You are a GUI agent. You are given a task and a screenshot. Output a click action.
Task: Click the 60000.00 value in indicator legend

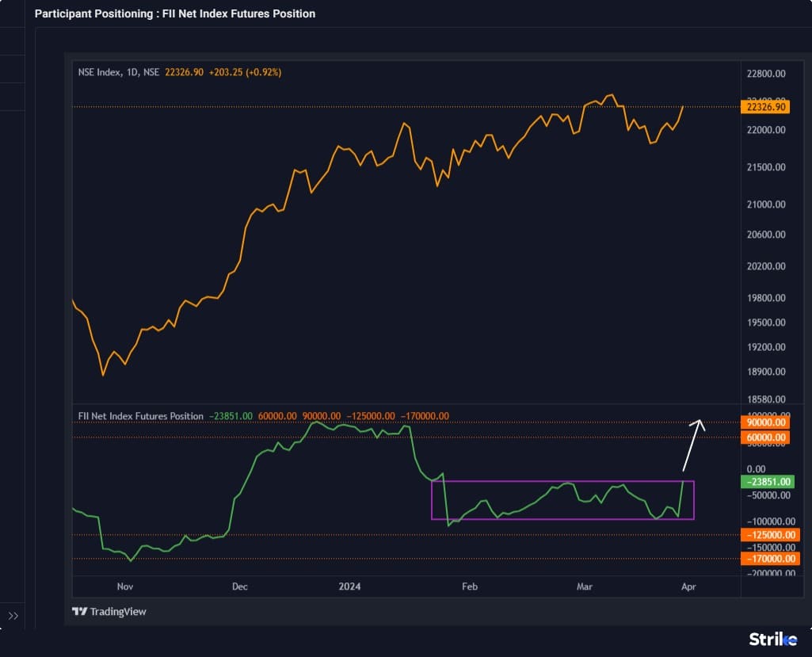(277, 416)
